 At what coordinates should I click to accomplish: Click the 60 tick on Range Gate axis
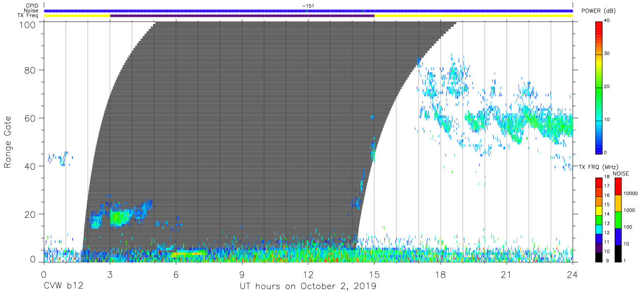[30, 118]
